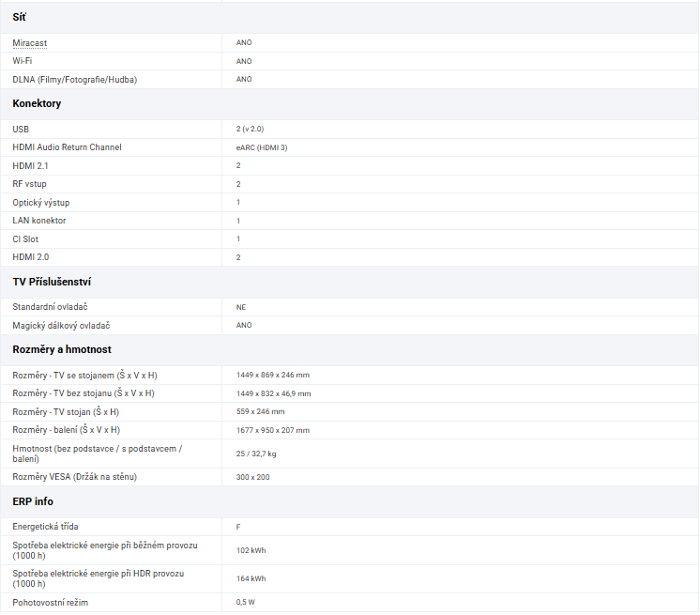The width and height of the screenshot is (700, 615).
Task: Select the Miracast row label
Action: coord(29,43)
